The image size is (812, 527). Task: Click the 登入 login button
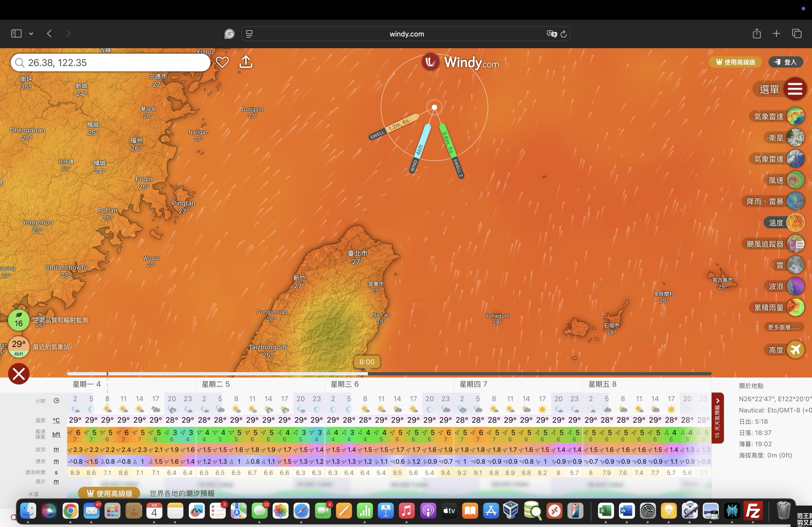(785, 62)
